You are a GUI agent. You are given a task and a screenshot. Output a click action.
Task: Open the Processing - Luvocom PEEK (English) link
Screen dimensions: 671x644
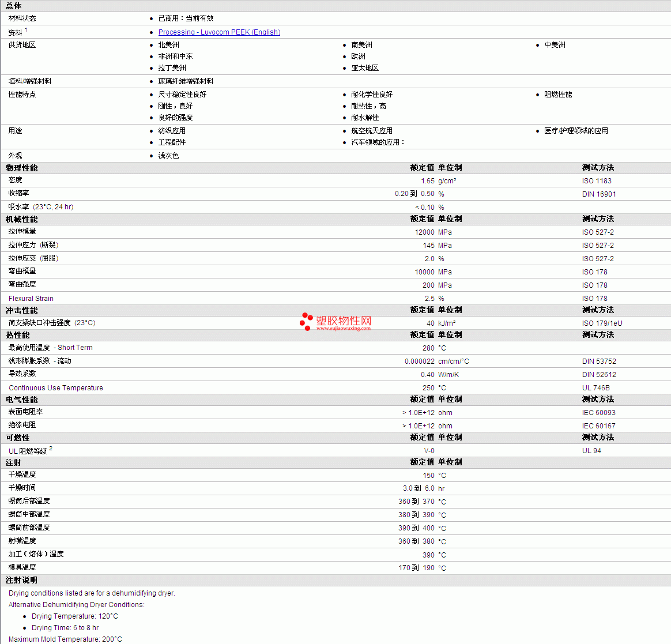click(219, 32)
